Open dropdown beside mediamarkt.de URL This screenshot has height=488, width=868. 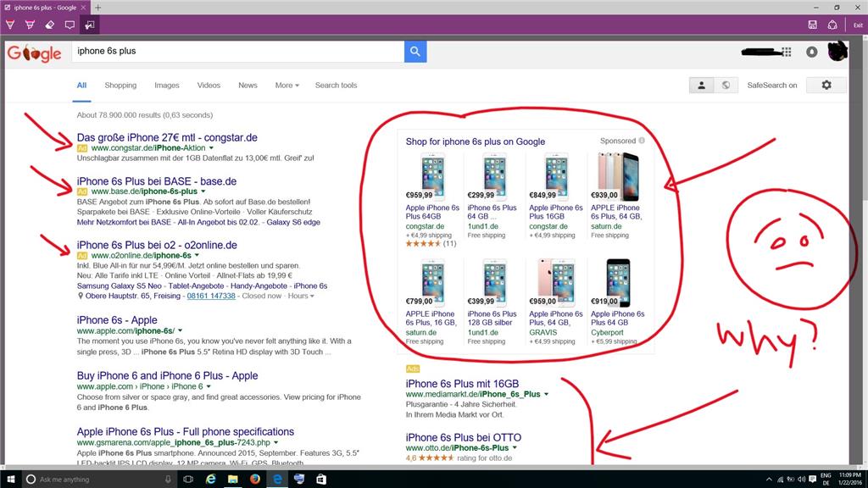click(546, 395)
